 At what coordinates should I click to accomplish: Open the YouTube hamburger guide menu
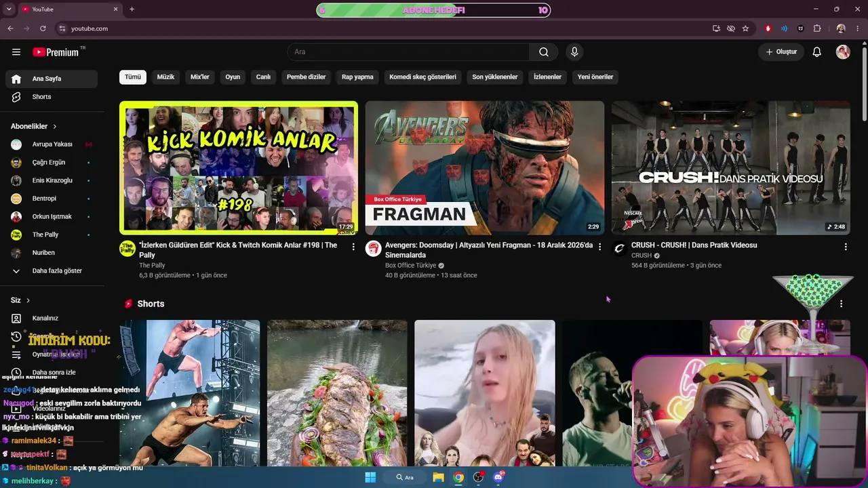click(16, 52)
